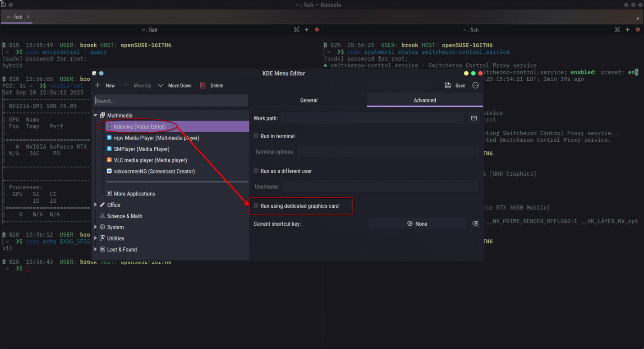The width and height of the screenshot is (644, 349).
Task: Select VLC media player entry
Action: pyautogui.click(x=150, y=160)
